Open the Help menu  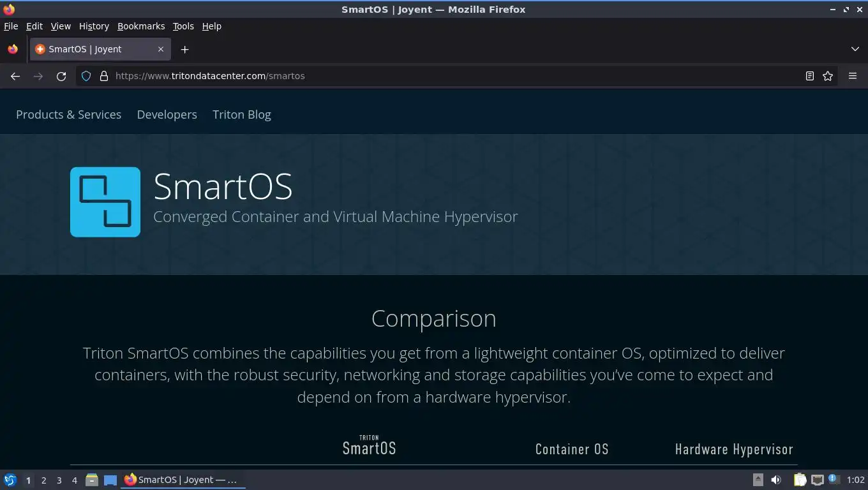tap(212, 26)
